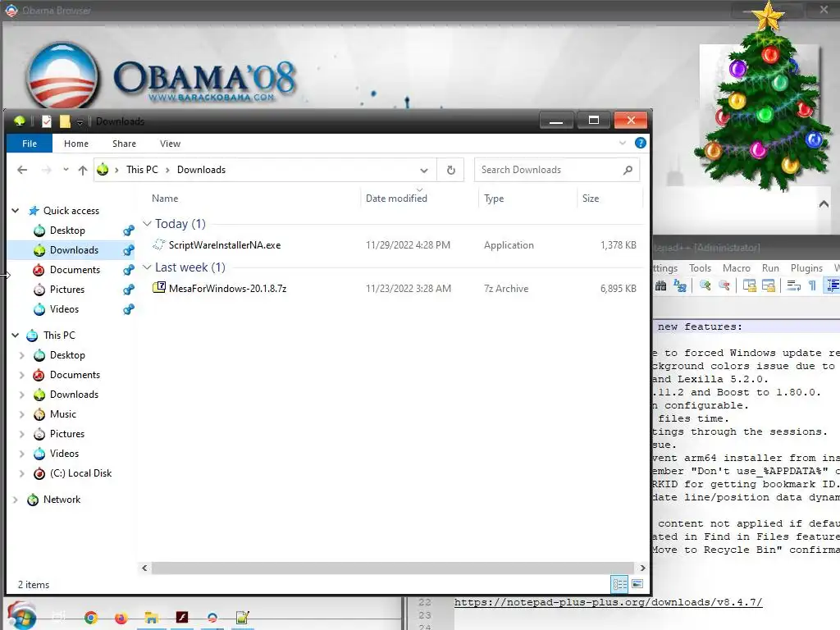
Task: Expand Desktop under This PC
Action: click(x=22, y=355)
